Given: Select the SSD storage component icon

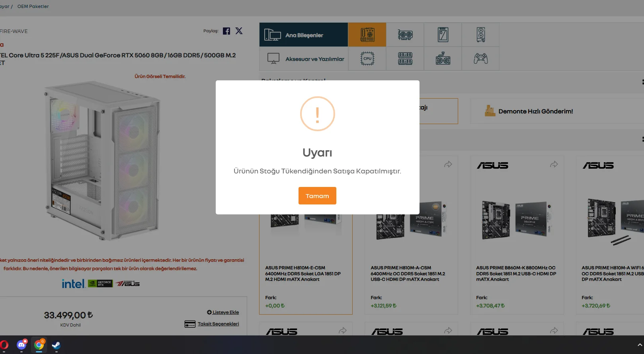Looking at the screenshot, I should point(443,35).
